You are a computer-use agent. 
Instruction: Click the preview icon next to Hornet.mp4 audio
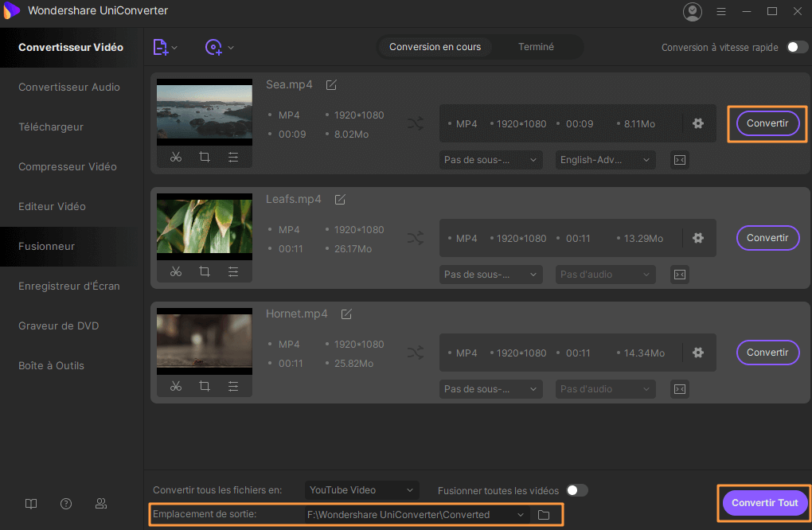(679, 389)
